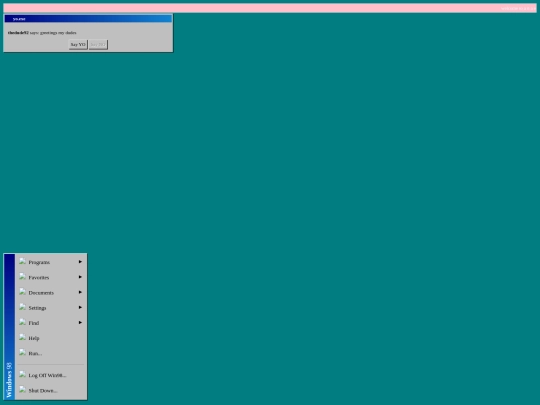Click the icon beside Run...

tap(22, 352)
